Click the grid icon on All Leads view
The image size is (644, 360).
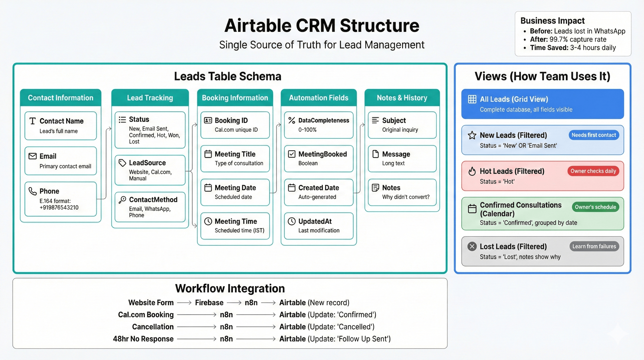[472, 99]
